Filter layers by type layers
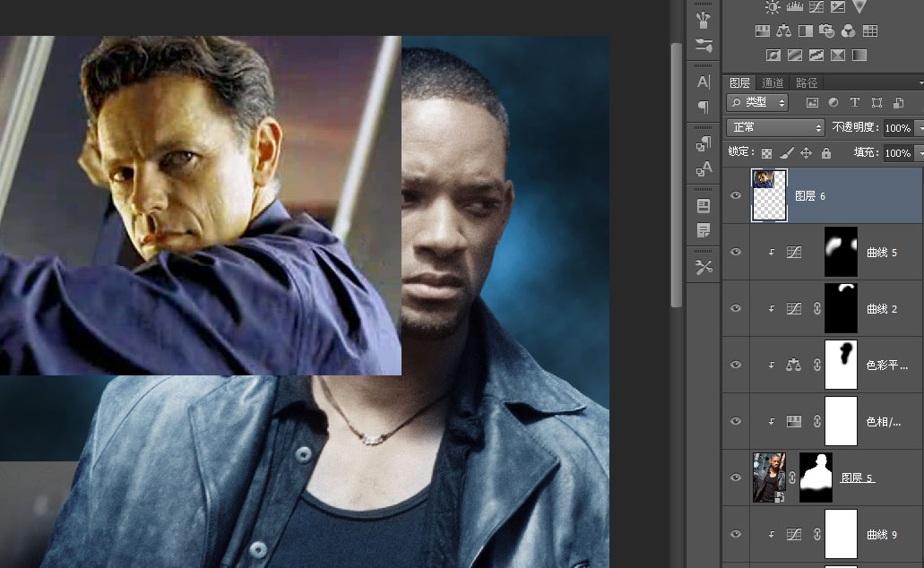This screenshot has height=568, width=924. click(854, 102)
